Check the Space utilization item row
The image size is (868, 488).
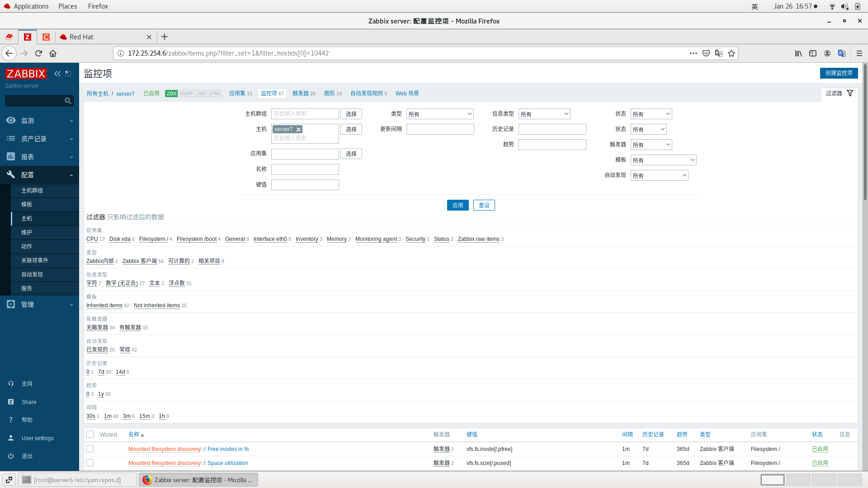click(90, 462)
